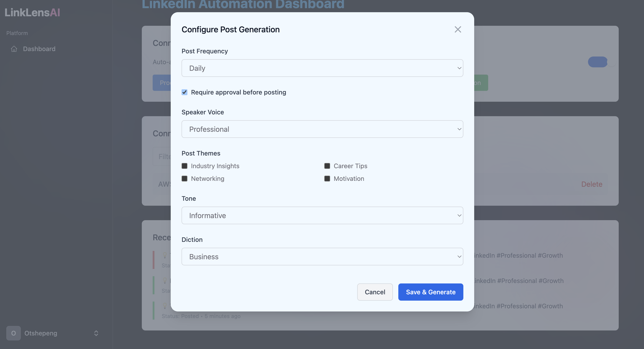
Task: Check the Industry Insights theme
Action: point(184,166)
